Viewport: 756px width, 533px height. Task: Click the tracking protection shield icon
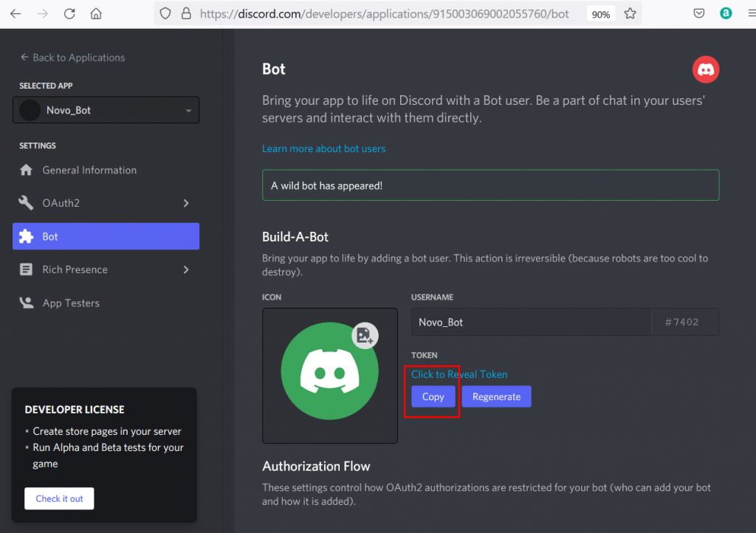pos(165,13)
